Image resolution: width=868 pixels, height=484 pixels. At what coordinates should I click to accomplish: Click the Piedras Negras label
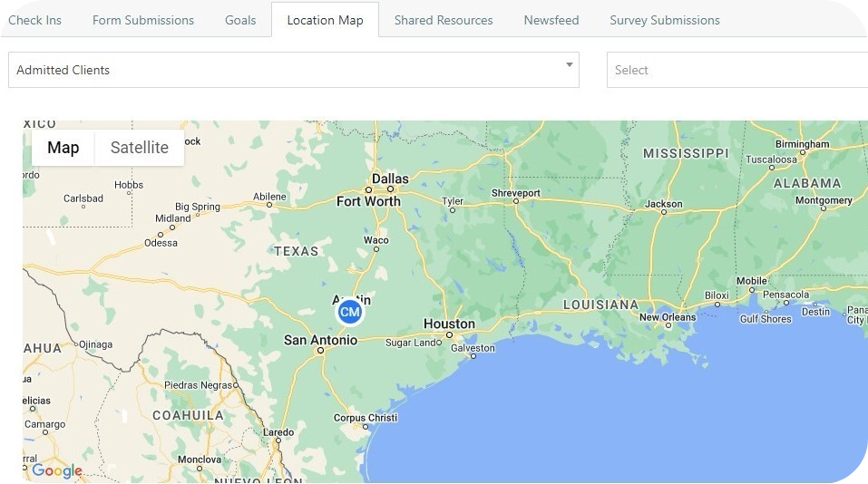click(x=198, y=385)
